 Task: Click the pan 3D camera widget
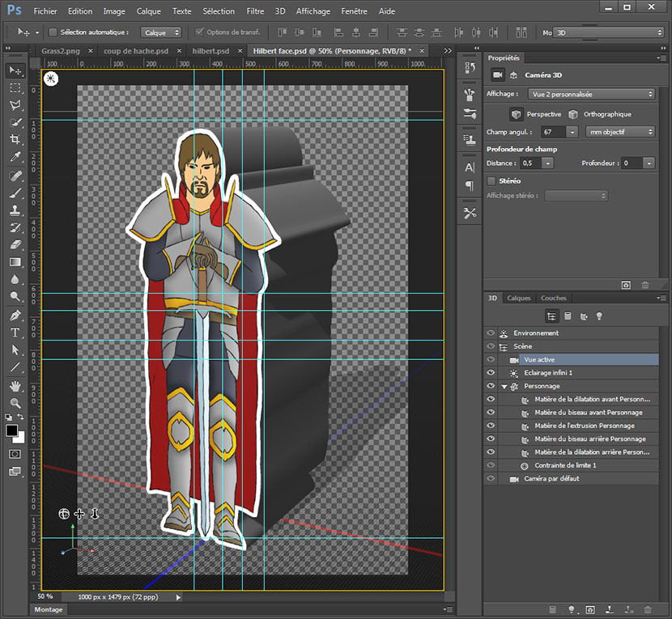(79, 514)
